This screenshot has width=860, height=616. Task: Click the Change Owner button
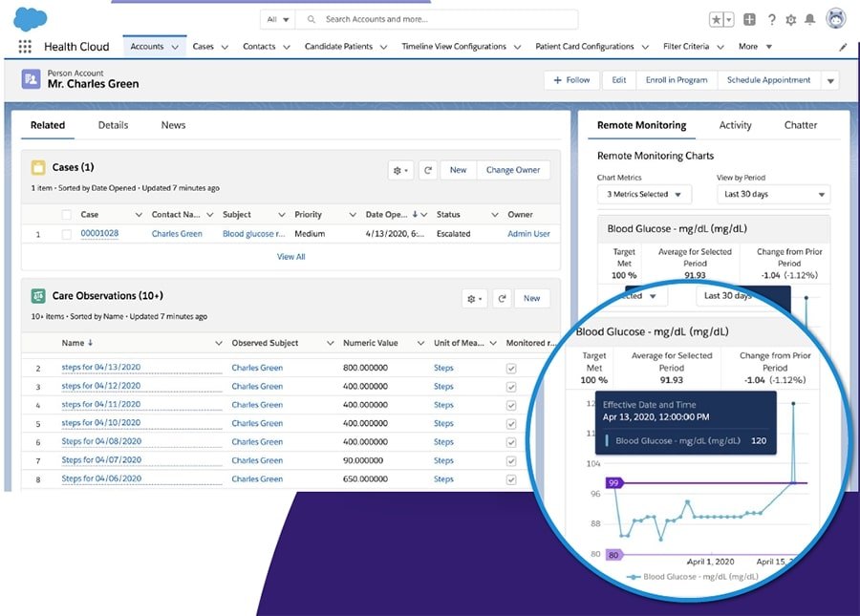tap(512, 169)
